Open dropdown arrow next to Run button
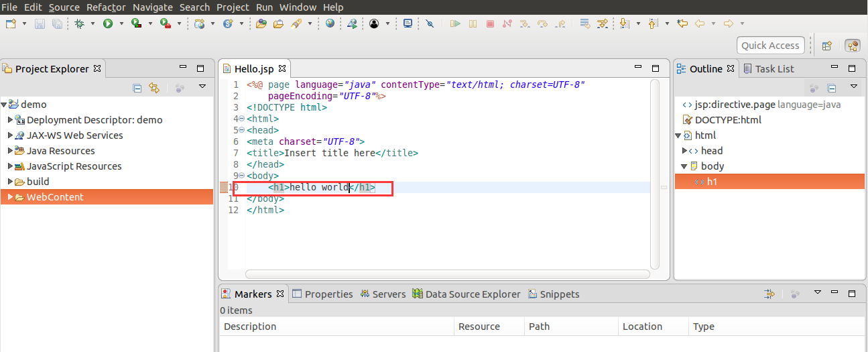This screenshot has width=868, height=352. [x=122, y=23]
